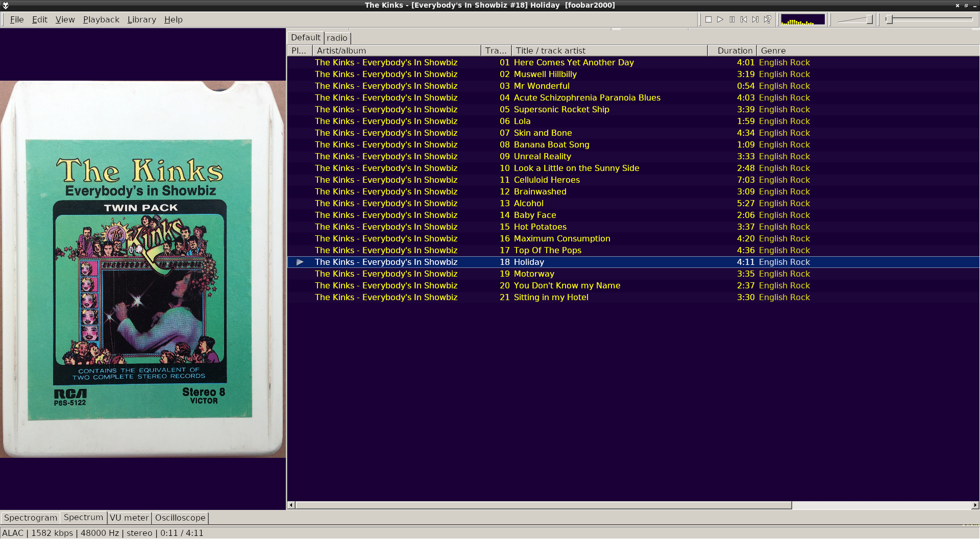
Task: Select the playing track 18 Holiday
Action: click(633, 262)
